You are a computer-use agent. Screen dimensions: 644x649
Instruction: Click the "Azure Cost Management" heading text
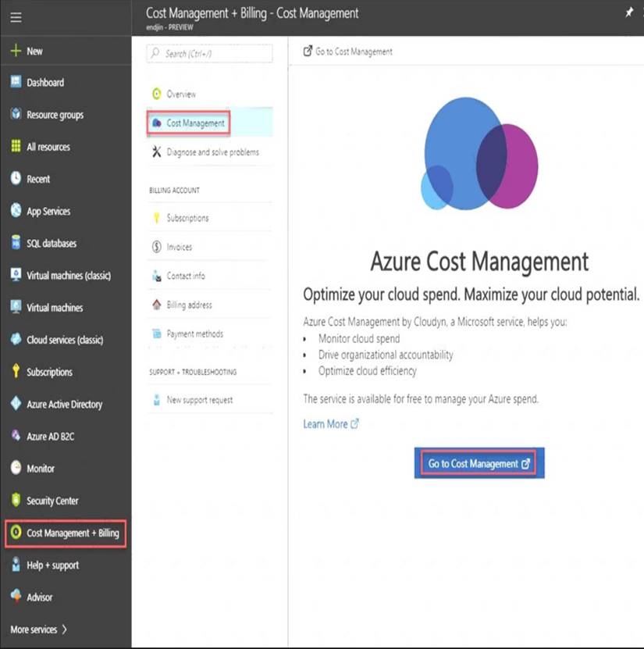tap(479, 261)
